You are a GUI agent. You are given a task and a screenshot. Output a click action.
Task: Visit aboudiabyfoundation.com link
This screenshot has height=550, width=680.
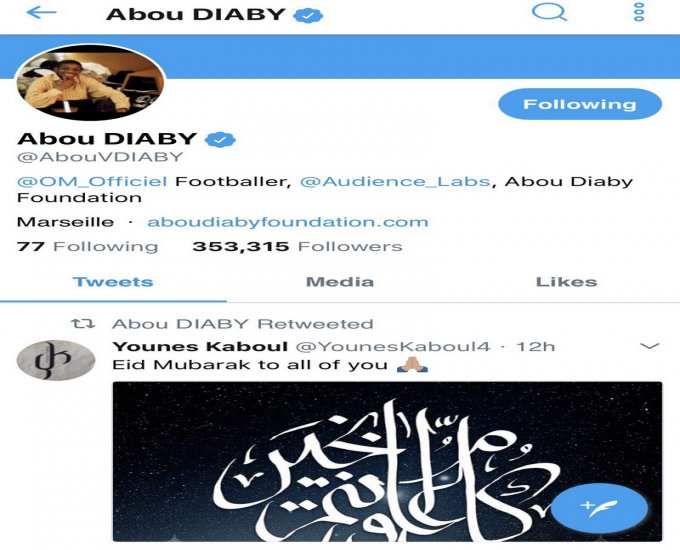[288, 222]
